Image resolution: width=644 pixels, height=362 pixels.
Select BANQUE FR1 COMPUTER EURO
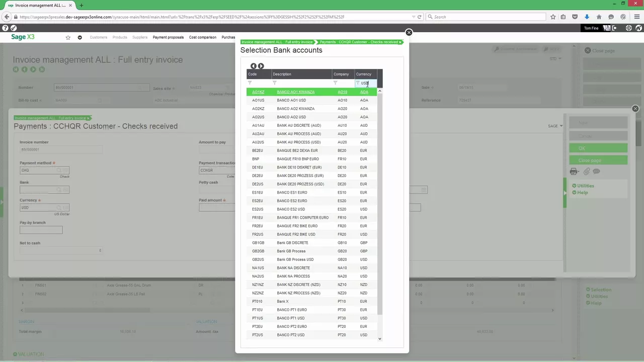pyautogui.click(x=312, y=218)
